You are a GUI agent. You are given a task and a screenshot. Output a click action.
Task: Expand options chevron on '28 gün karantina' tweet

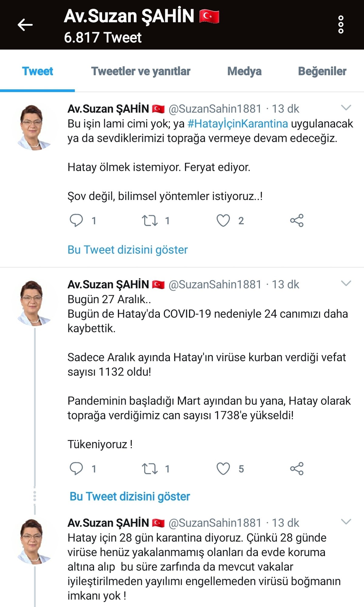(346, 522)
